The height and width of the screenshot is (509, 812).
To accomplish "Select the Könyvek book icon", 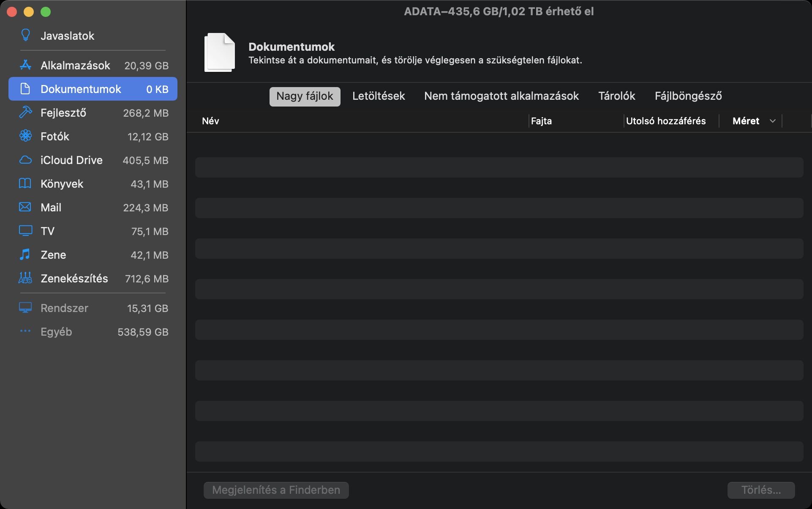I will [25, 183].
